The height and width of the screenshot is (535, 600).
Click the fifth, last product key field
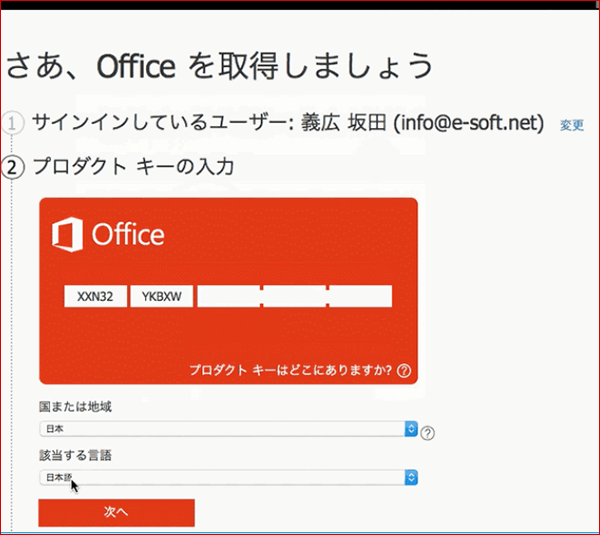[360, 297]
